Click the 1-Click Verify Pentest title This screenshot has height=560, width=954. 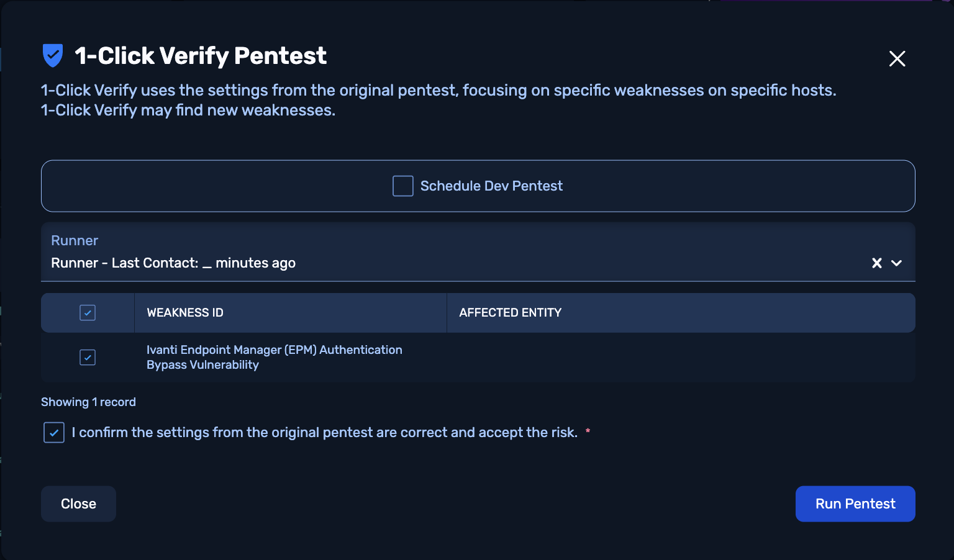(x=200, y=56)
